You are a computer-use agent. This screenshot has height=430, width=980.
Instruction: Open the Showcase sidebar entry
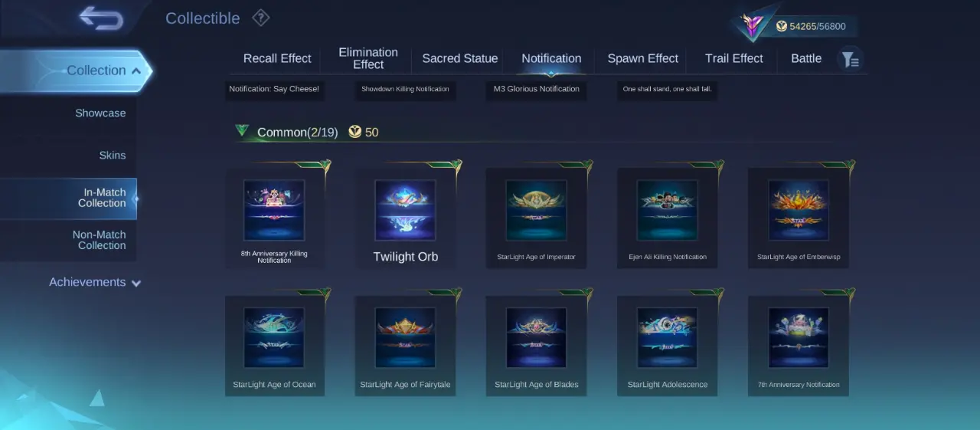[x=100, y=113]
